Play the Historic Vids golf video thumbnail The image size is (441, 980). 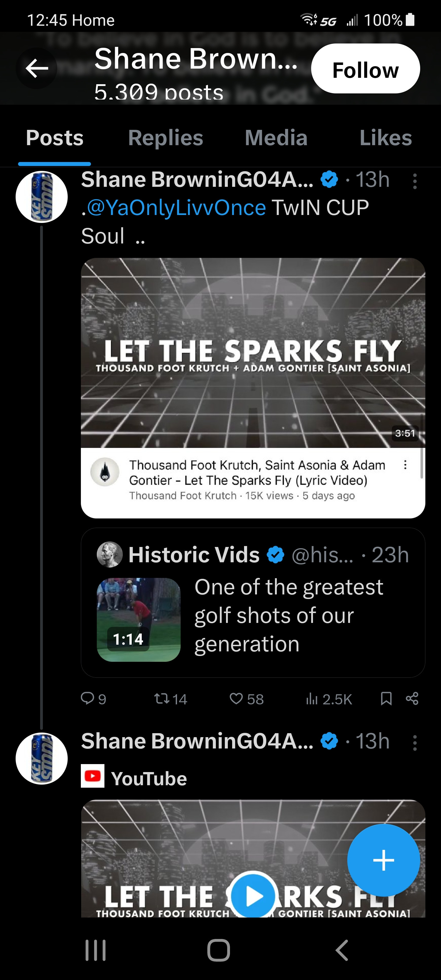tap(138, 620)
